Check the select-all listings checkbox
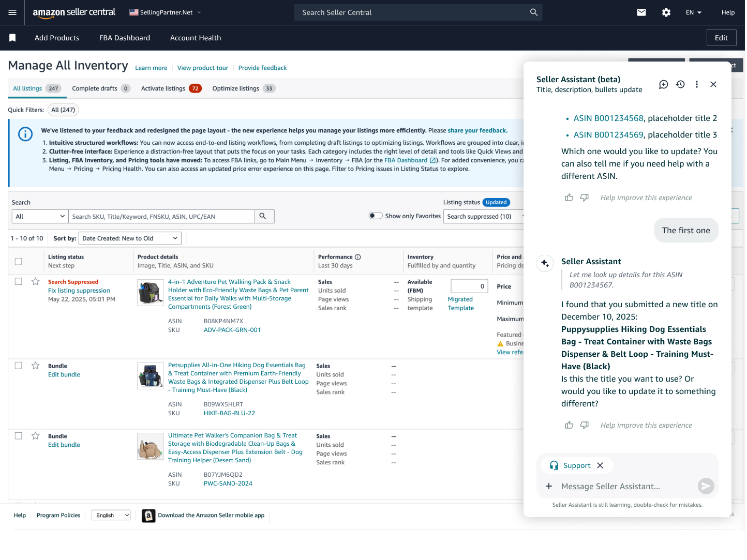747x560 pixels. click(19, 261)
